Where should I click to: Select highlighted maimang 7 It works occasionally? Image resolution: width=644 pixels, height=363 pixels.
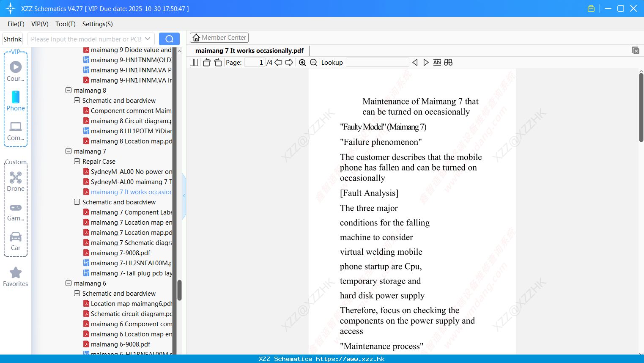pos(128,192)
